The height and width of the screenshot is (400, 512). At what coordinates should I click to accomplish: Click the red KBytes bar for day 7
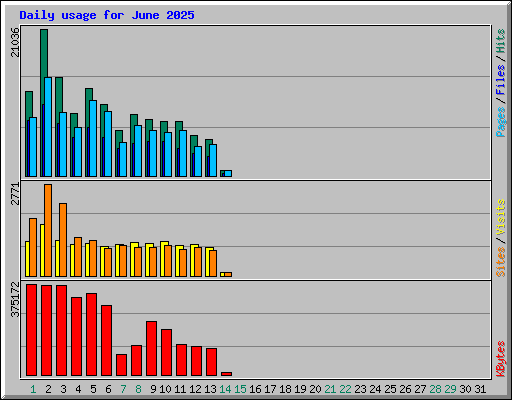[121, 365]
